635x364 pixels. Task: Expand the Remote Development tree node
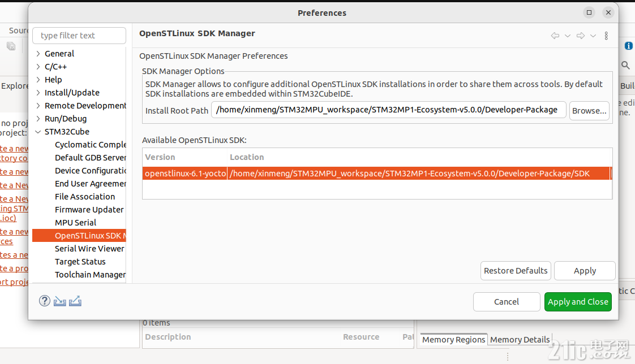click(38, 106)
